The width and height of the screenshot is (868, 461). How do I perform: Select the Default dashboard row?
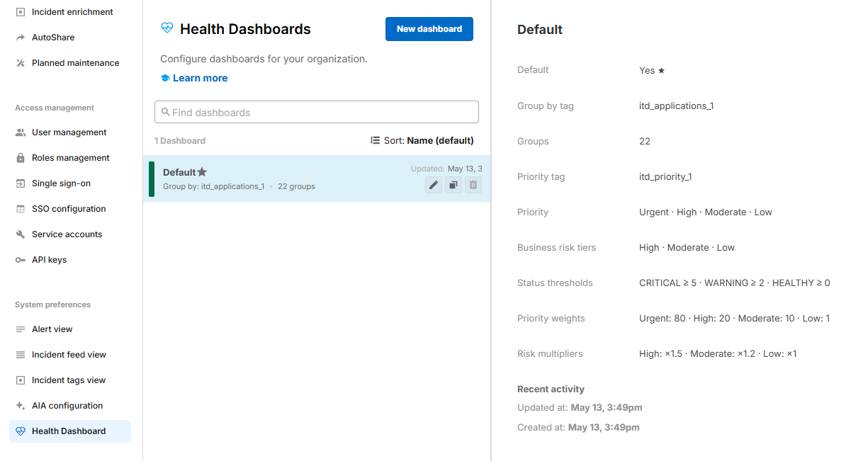(x=317, y=178)
